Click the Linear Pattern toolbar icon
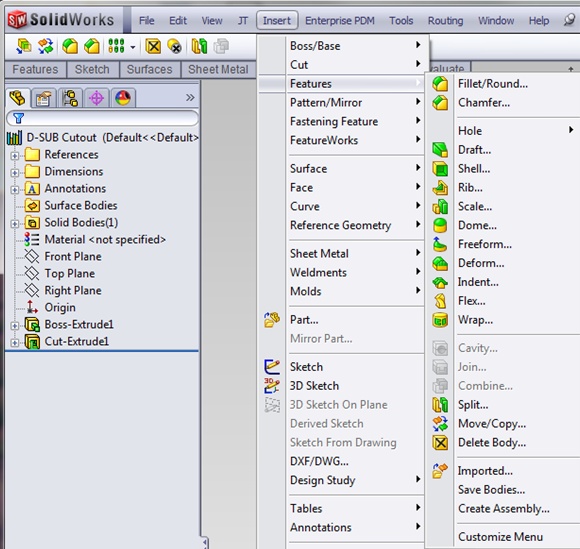 pos(116,47)
